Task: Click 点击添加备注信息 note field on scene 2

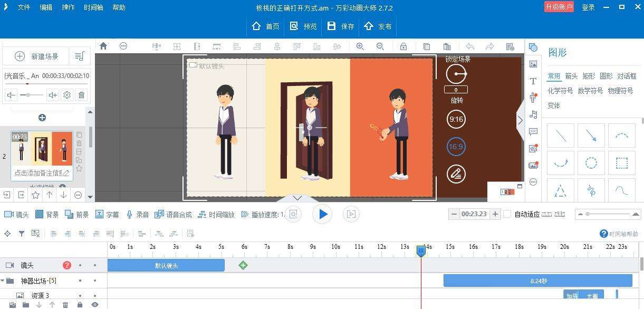Action: coord(41,173)
